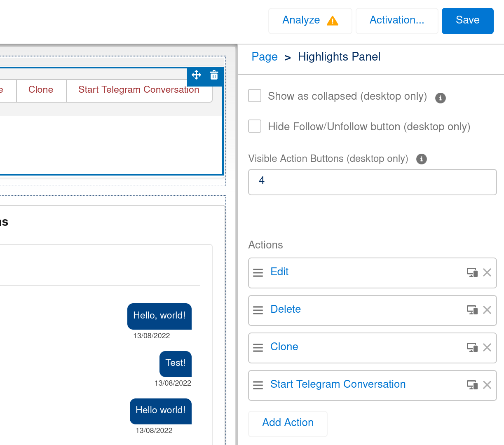Click the drag handle for the Edit action

click(x=258, y=273)
